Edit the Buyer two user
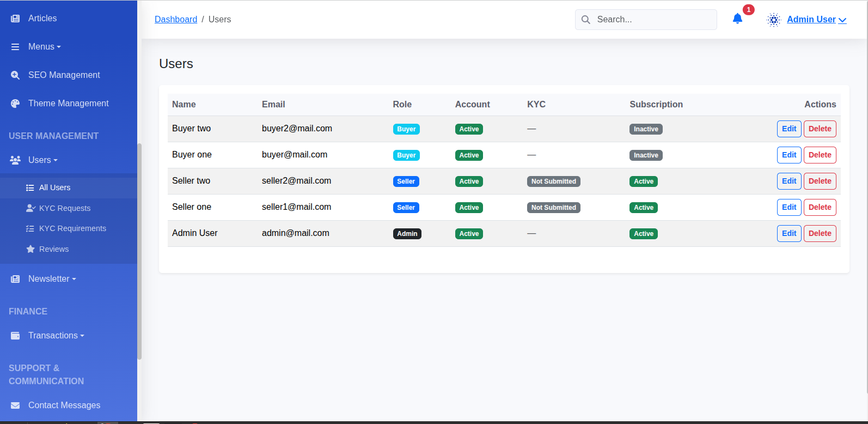 789,129
